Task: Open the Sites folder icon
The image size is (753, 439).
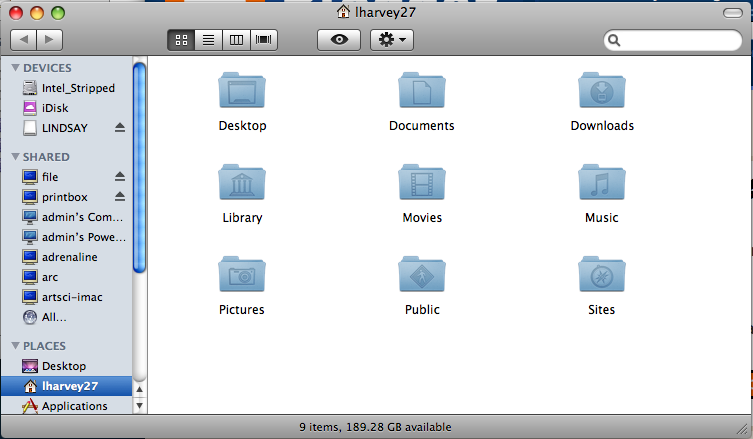Action: 602,275
